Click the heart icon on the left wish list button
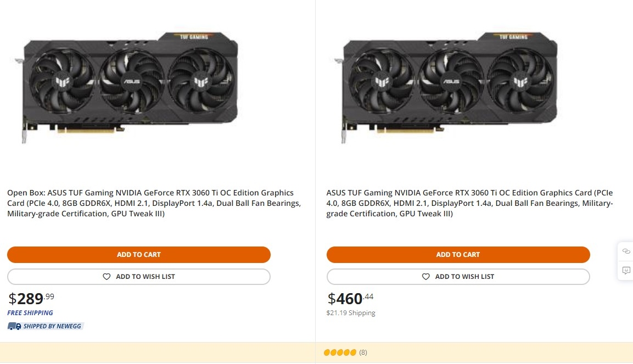Screen dimensions: 633x364 point(107,276)
